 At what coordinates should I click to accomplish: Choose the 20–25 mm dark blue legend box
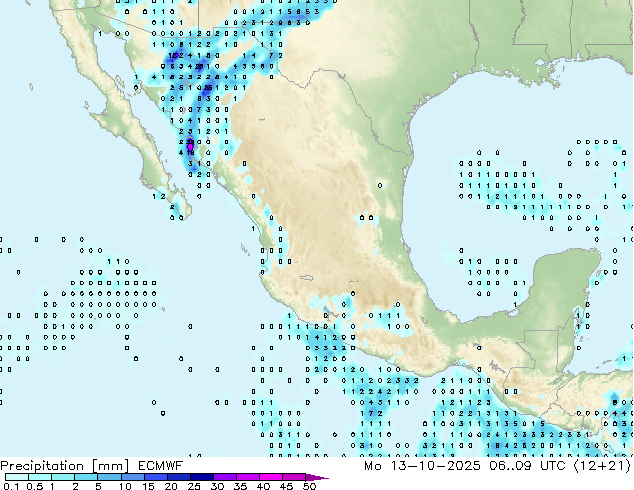(178, 477)
